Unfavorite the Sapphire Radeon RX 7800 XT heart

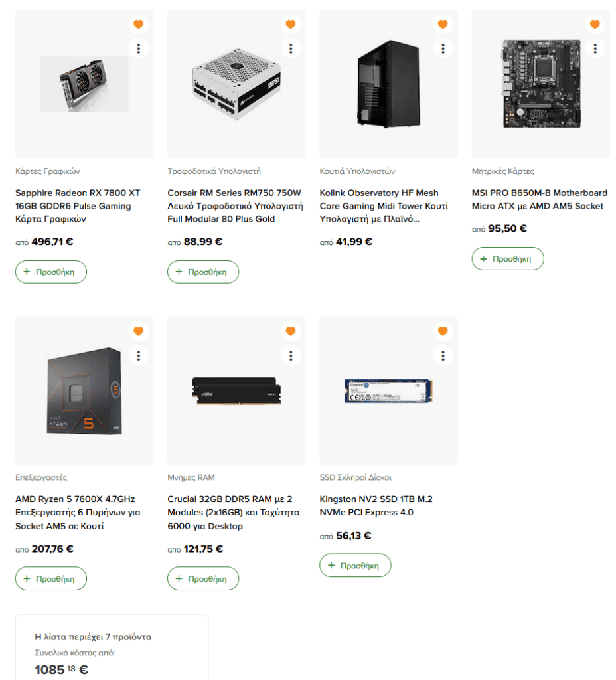(x=138, y=25)
